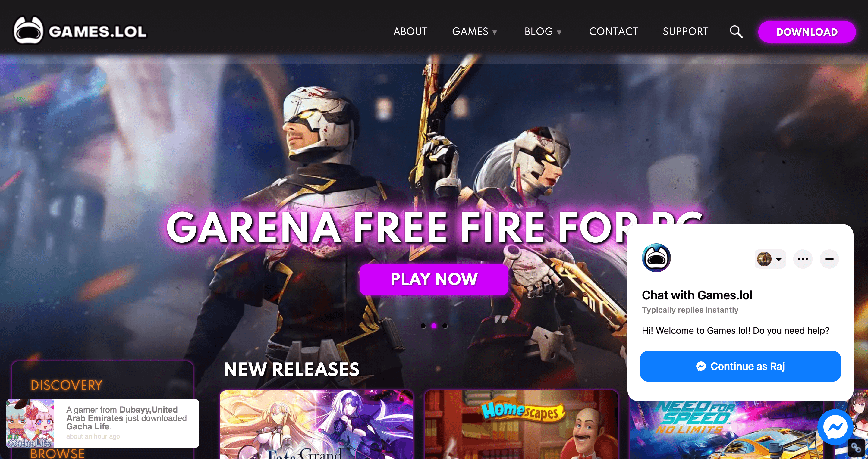
Task: Expand the Blog dropdown menu
Action: pos(543,32)
